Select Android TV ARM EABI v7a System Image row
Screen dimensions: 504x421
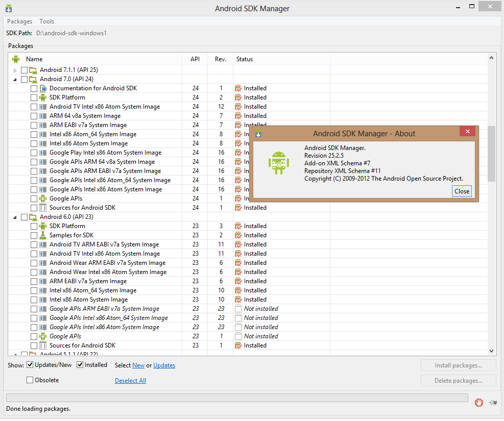click(248, 245)
